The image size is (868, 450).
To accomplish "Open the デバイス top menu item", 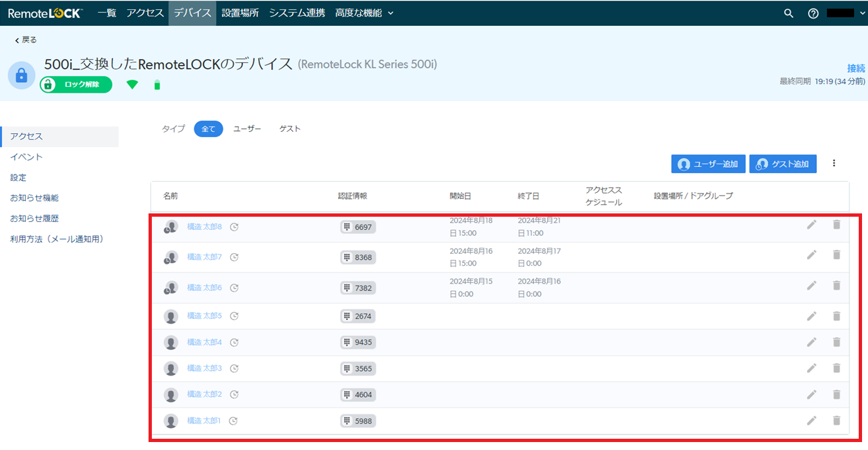I will [x=192, y=13].
